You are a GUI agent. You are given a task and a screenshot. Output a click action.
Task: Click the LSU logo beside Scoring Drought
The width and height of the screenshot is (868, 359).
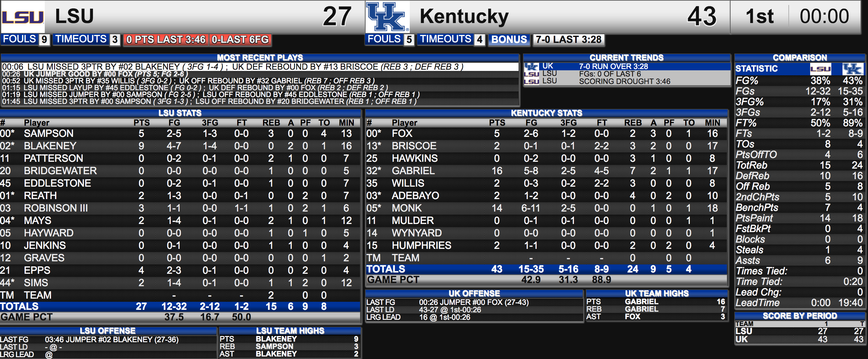(x=531, y=81)
